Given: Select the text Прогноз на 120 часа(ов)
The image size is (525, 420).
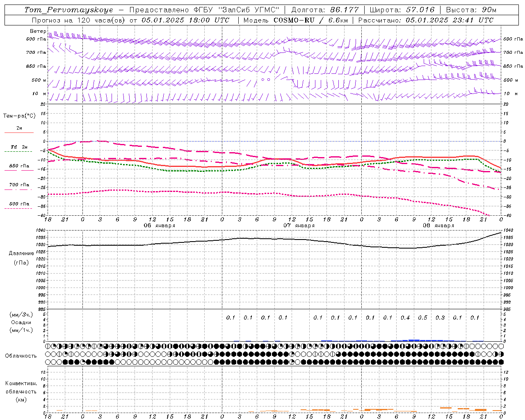Looking at the screenshot, I should point(79,20).
